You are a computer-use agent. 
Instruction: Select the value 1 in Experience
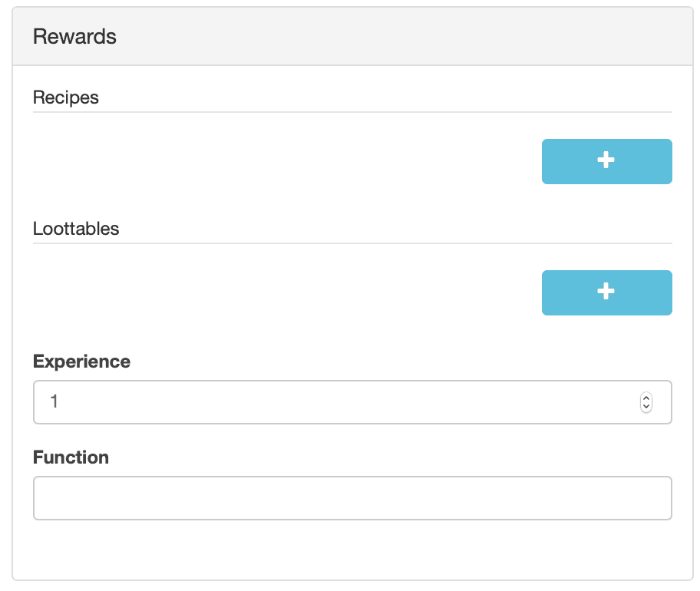pos(54,401)
